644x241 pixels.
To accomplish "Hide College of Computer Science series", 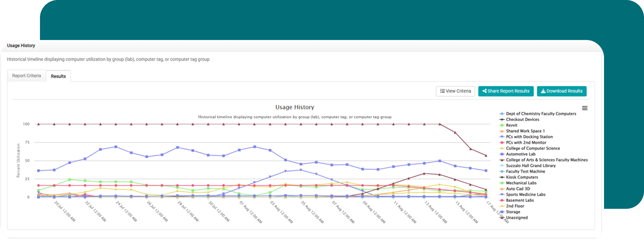I will pos(529,148).
